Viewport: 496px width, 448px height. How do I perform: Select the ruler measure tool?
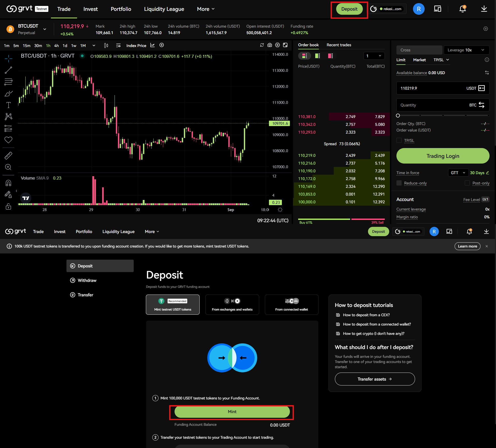8,156
